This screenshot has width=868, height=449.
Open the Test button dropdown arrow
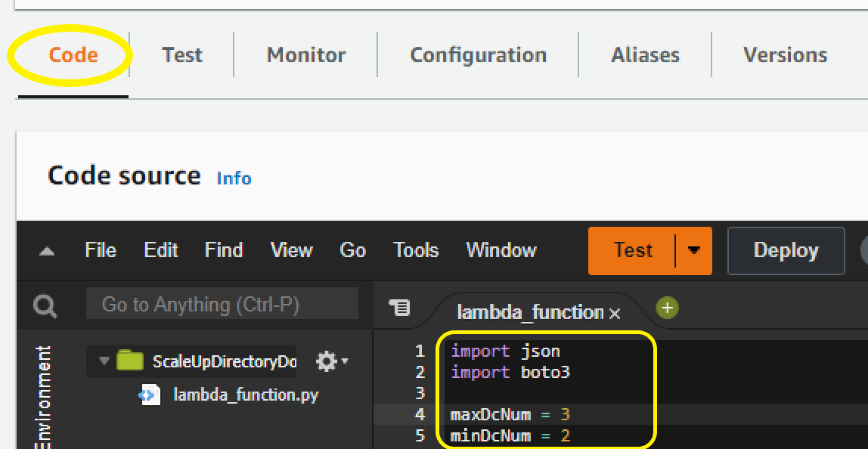pos(693,250)
